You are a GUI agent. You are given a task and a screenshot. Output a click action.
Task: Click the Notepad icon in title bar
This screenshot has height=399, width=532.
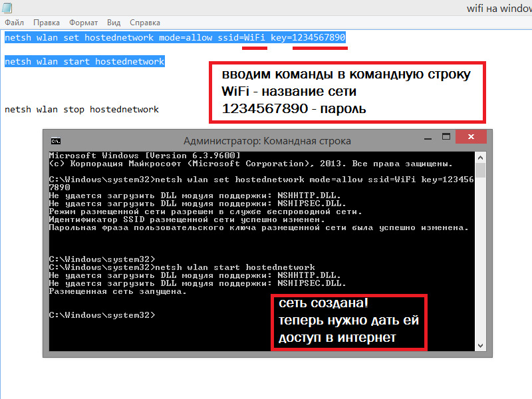[x=7, y=7]
